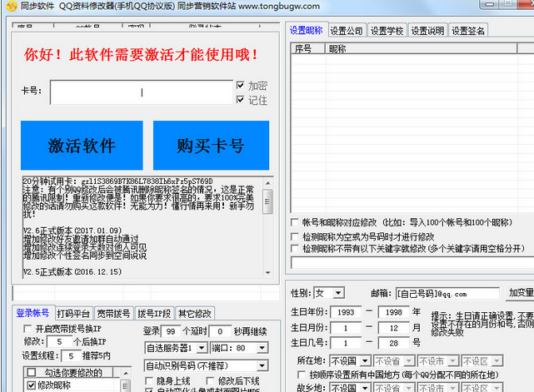Switch to the 设置昵称 tab
Screen dimensions: 534x392
tap(307, 30)
